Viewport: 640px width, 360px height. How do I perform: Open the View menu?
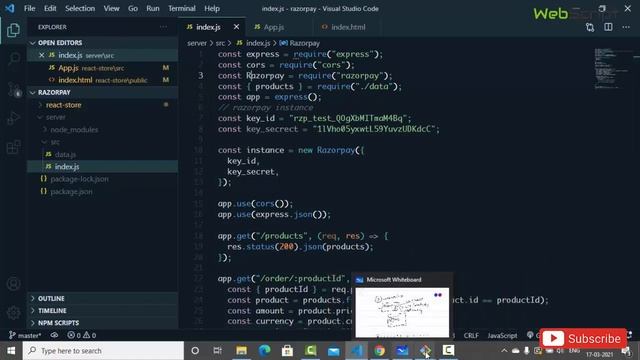[111, 8]
